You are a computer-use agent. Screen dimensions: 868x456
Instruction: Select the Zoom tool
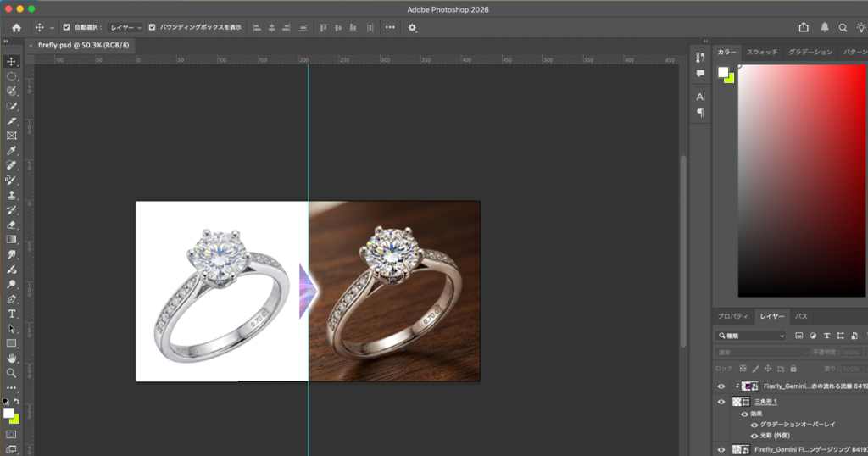coord(12,373)
